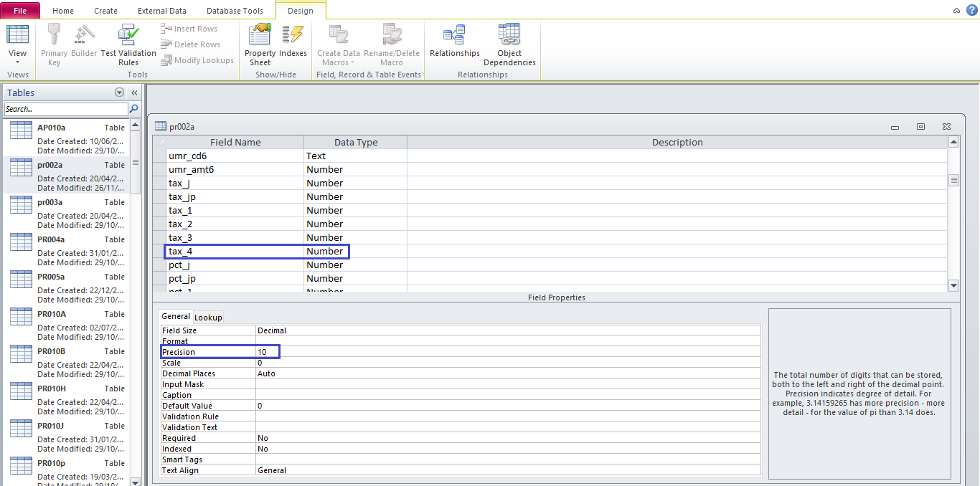The height and width of the screenshot is (486, 980).
Task: Collapse the navigation pane with chevrons
Action: tap(134, 92)
